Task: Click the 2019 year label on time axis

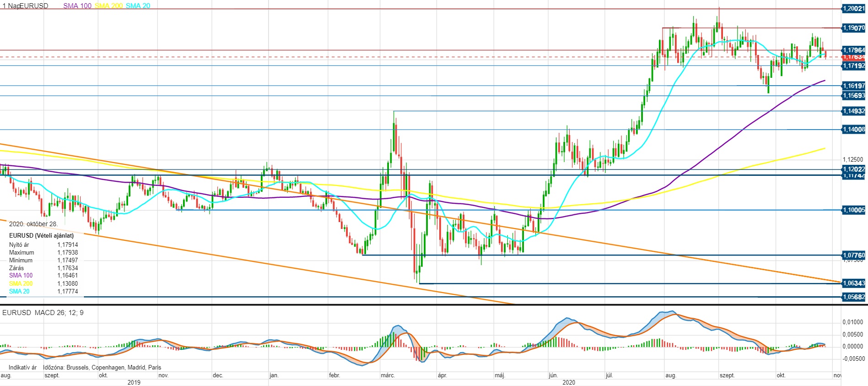Action: pyautogui.click(x=134, y=382)
